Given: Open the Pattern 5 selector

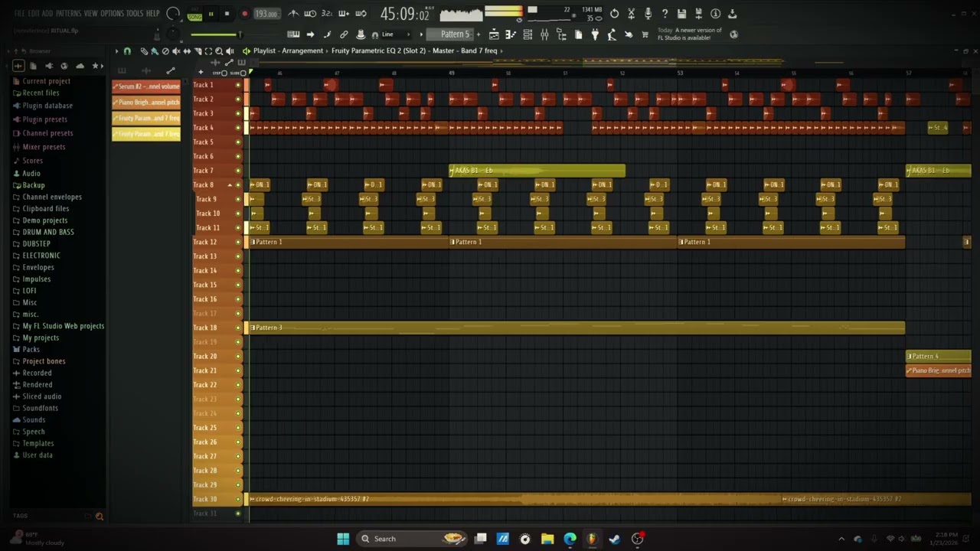Looking at the screenshot, I should (454, 34).
